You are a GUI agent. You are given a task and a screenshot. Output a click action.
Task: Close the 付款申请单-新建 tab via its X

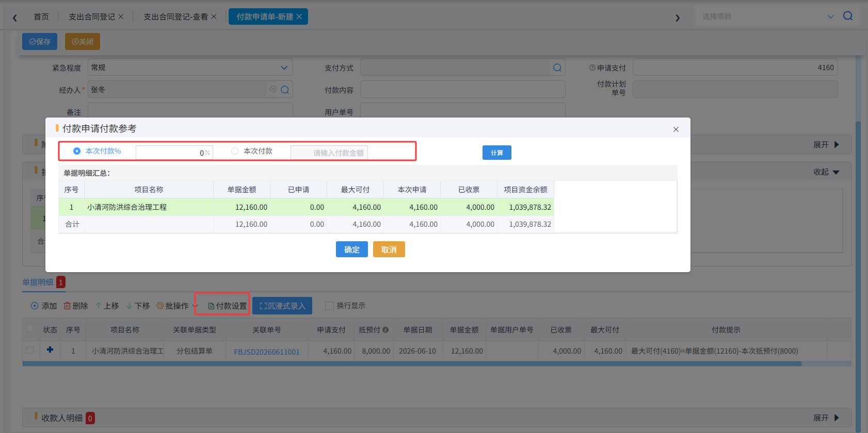click(x=299, y=16)
